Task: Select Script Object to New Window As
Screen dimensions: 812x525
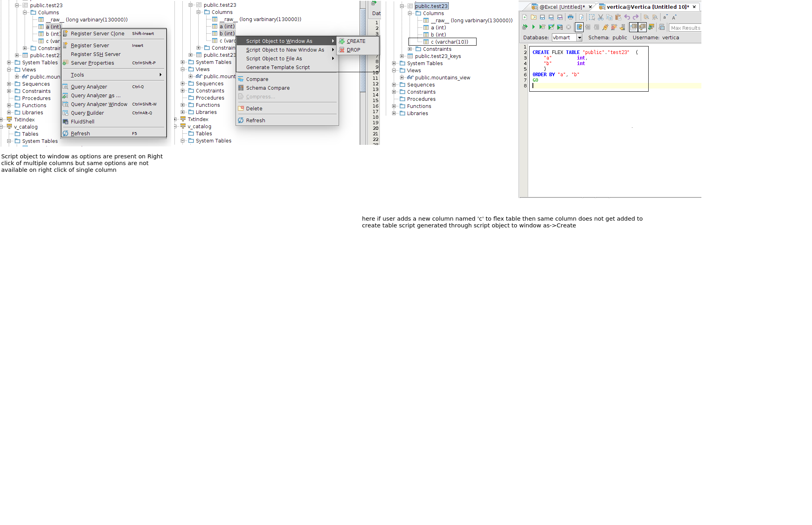Action: click(x=285, y=50)
